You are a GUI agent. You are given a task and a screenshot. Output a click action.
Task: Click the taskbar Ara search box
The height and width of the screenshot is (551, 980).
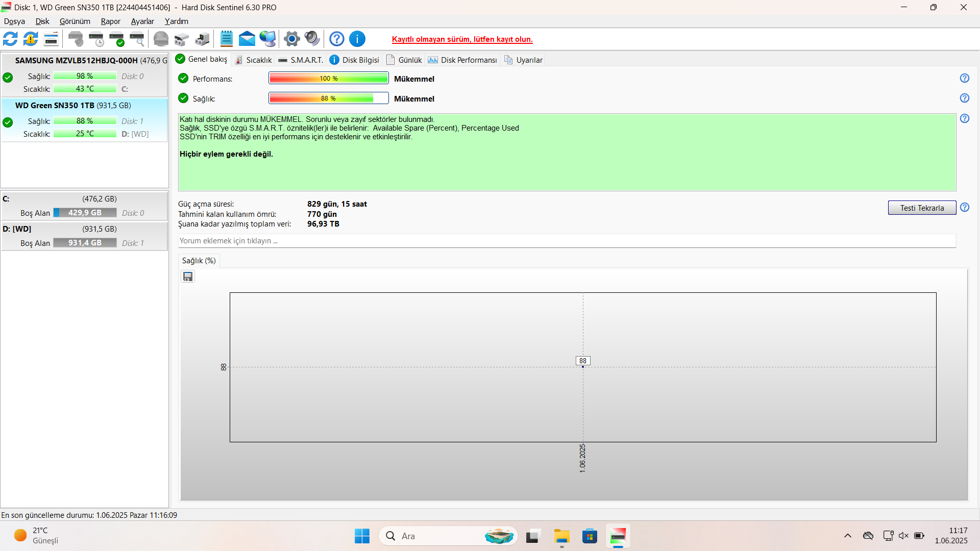pos(448,536)
